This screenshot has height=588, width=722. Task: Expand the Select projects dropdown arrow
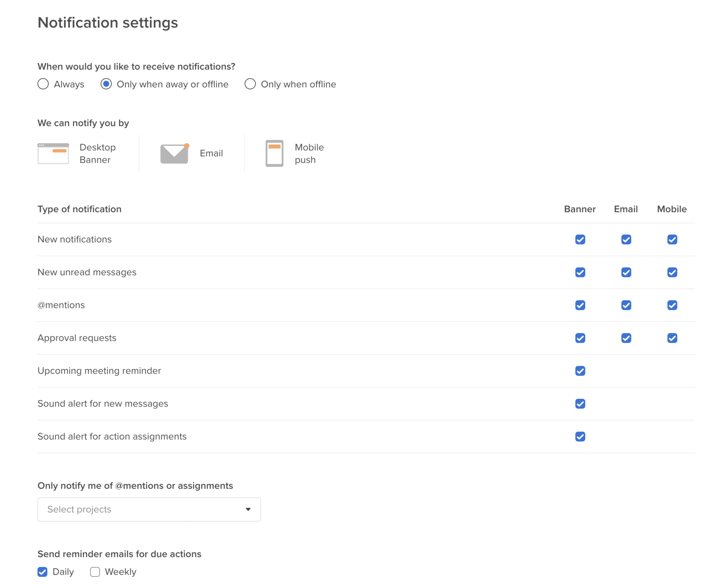tap(248, 509)
